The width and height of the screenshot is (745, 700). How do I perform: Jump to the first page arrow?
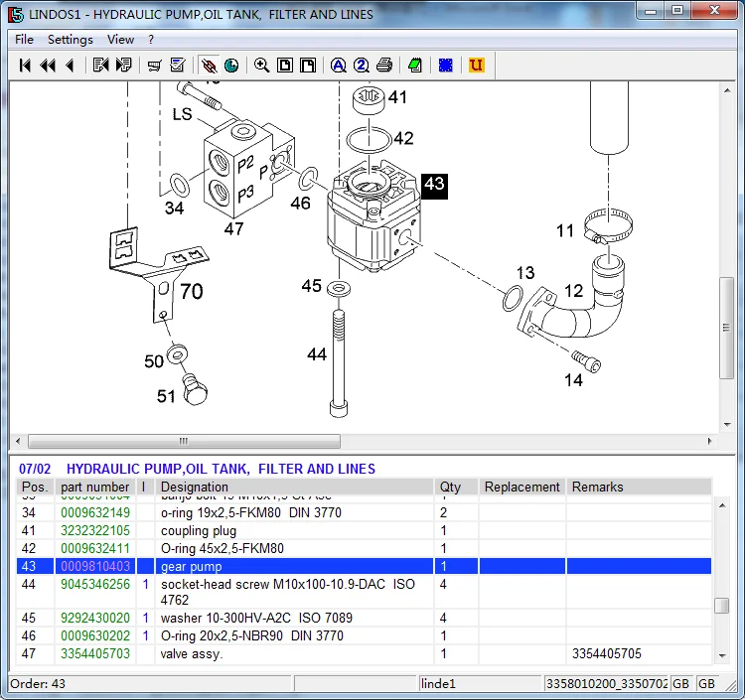click(25, 66)
